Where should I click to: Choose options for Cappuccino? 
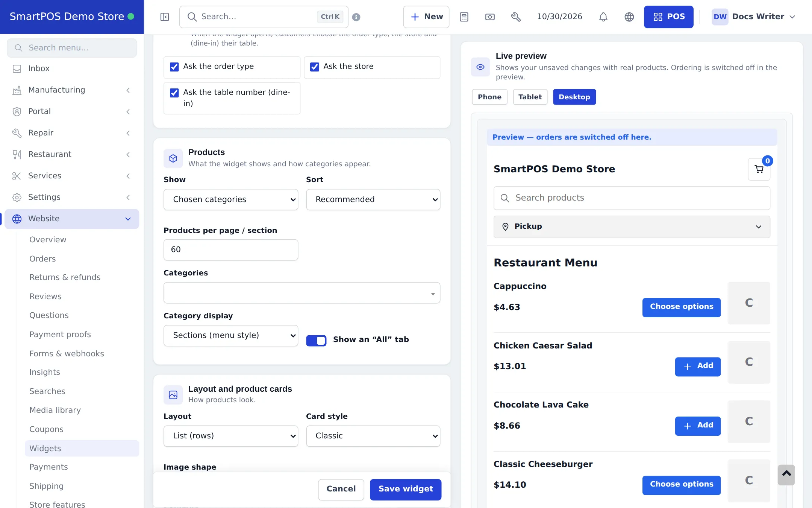681,307
